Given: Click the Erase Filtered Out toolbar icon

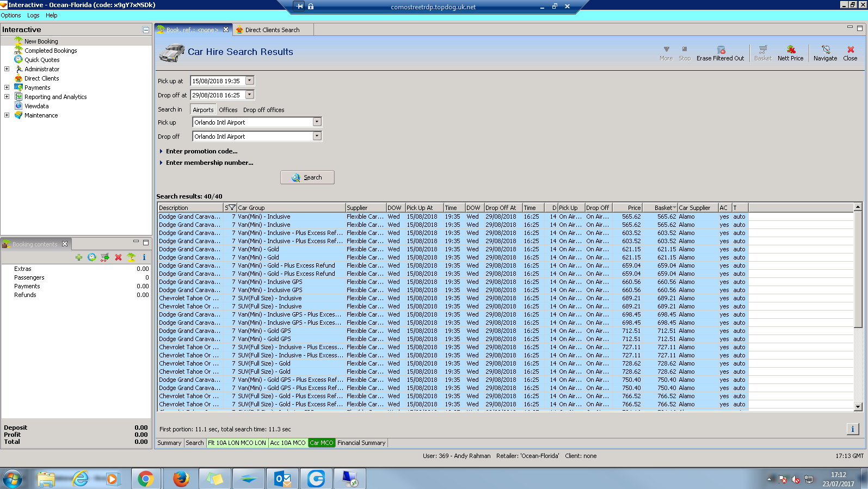Looking at the screenshot, I should tap(720, 53).
